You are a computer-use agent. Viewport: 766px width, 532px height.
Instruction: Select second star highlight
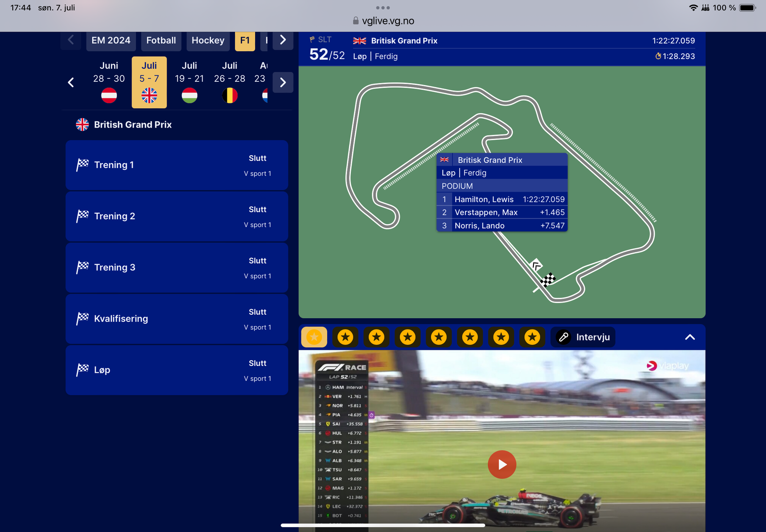click(x=345, y=337)
